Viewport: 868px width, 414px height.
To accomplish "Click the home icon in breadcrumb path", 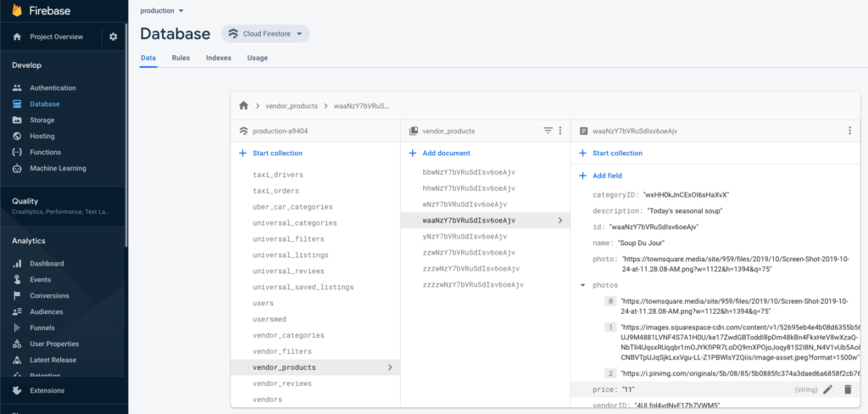I will pyautogui.click(x=243, y=106).
